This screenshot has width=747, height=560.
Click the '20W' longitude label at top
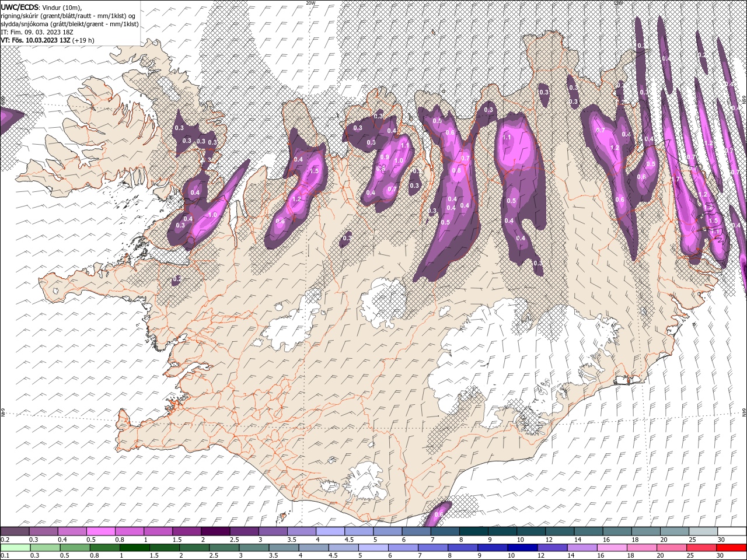coord(310,3)
